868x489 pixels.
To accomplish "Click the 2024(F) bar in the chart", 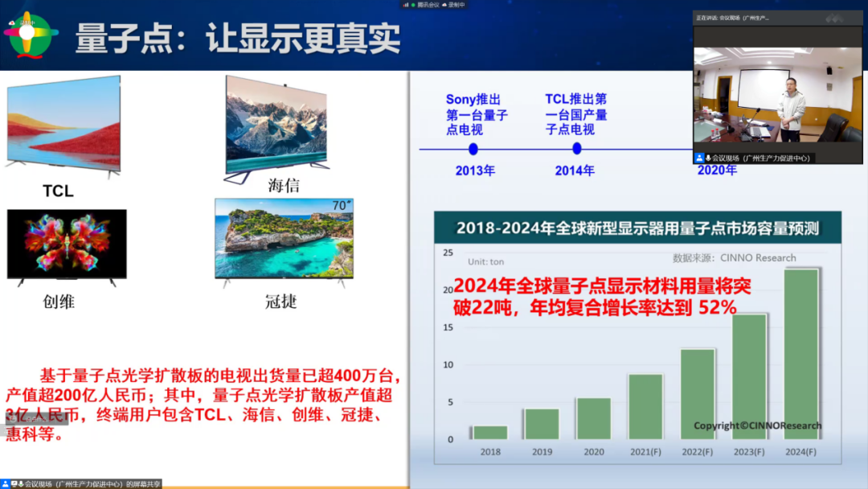I will pyautogui.click(x=801, y=355).
